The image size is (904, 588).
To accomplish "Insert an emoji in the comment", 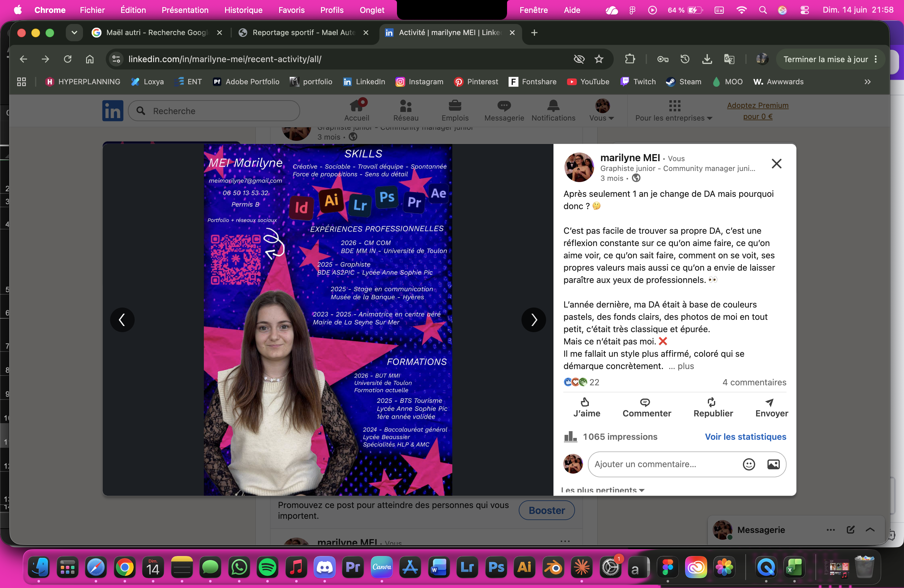I will 749,464.
